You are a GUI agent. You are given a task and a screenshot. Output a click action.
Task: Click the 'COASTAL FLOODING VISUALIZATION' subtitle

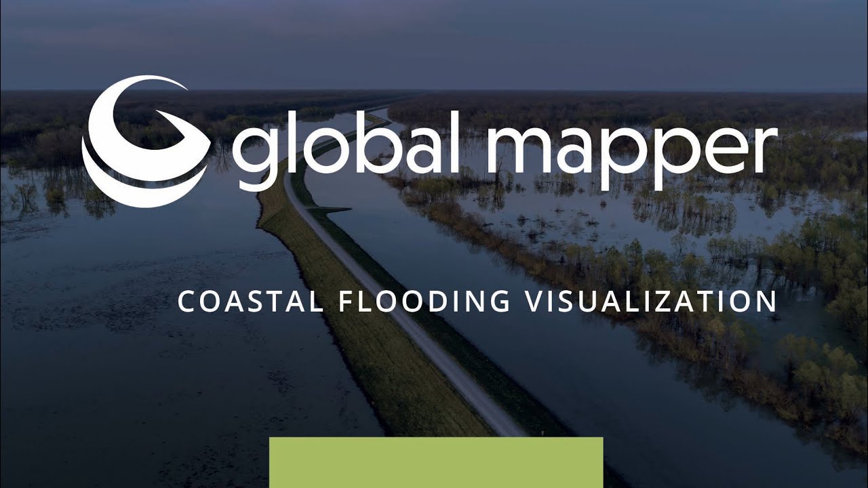pyautogui.click(x=477, y=302)
